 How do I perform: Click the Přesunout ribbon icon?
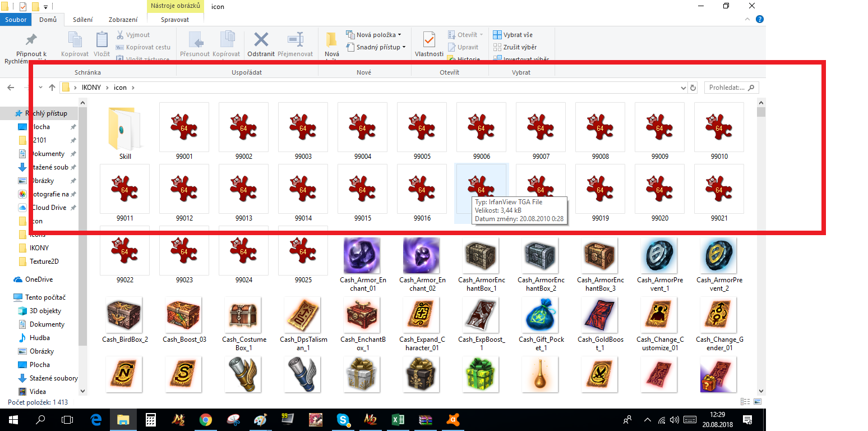[x=195, y=39]
